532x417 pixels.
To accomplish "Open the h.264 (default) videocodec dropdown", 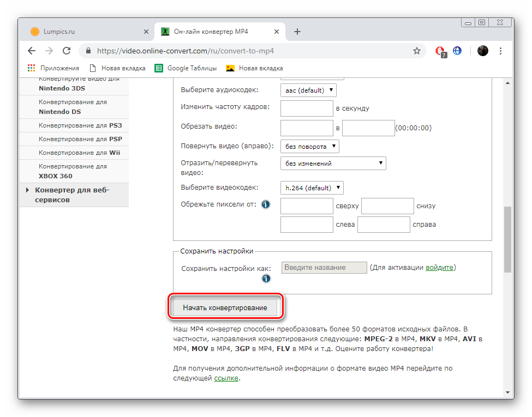I will tap(312, 188).
